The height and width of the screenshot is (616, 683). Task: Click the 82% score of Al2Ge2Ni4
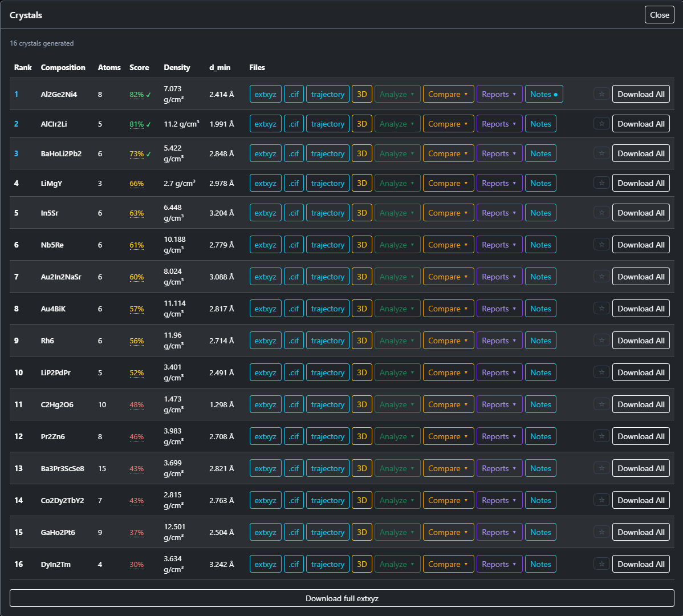[136, 95]
